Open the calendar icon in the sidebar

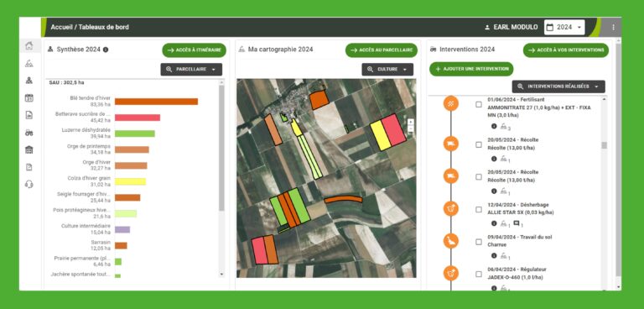coord(29,98)
